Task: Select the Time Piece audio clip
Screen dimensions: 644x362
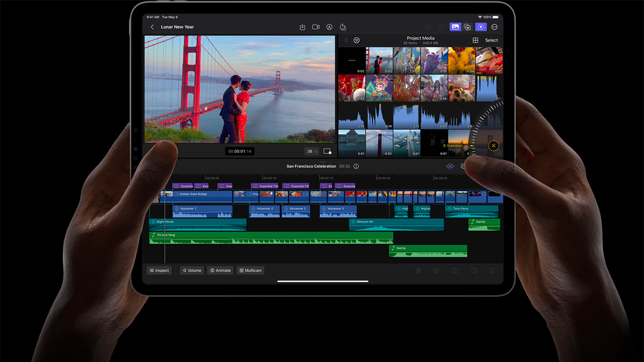Action: 472,211
